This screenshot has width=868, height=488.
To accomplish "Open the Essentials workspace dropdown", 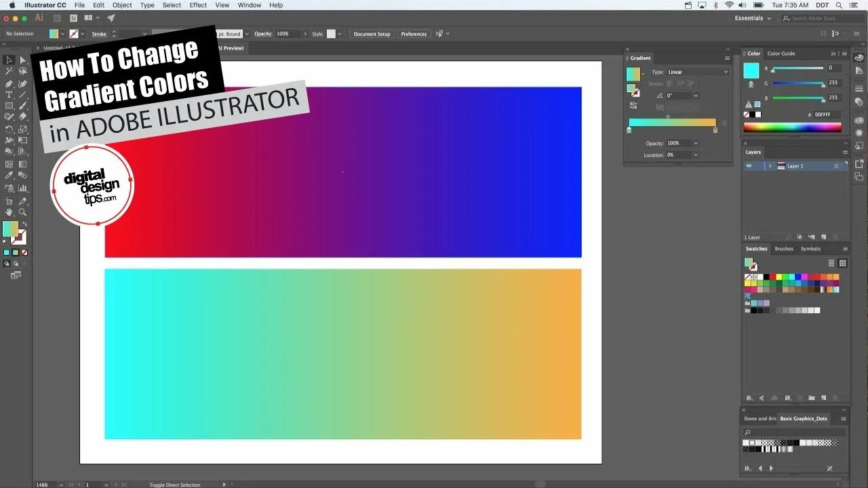I will [753, 18].
